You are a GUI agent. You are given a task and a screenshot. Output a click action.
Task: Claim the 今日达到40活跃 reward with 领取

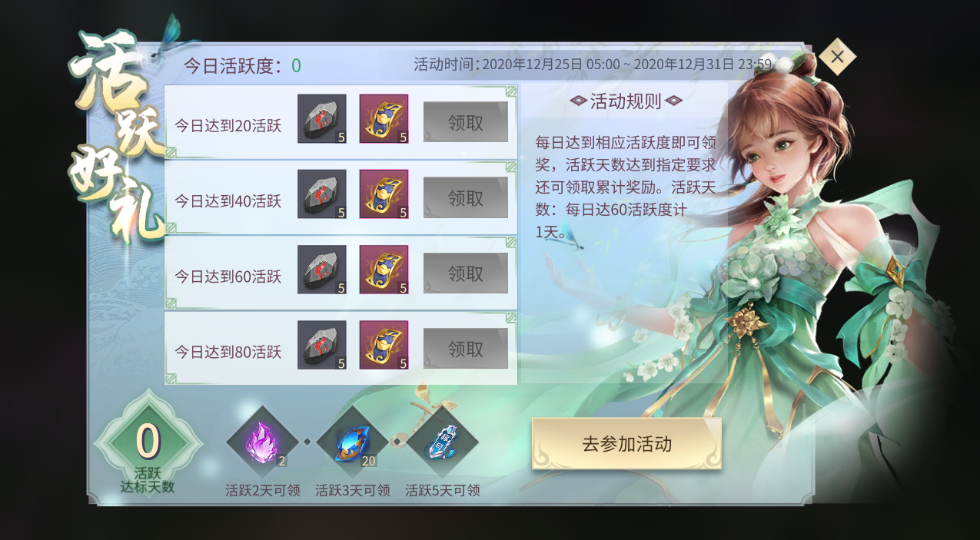(x=466, y=197)
